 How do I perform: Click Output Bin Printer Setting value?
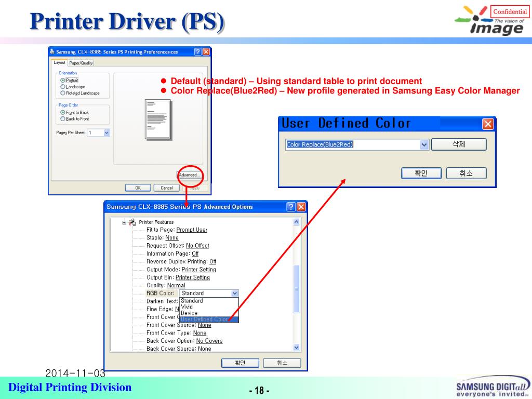click(192, 277)
